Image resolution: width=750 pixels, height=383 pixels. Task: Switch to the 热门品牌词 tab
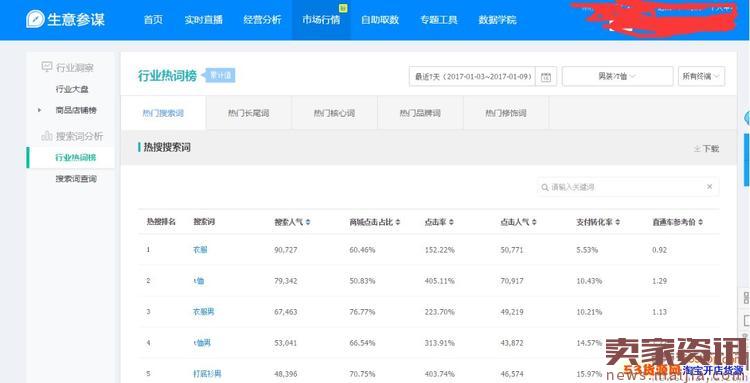point(420,113)
